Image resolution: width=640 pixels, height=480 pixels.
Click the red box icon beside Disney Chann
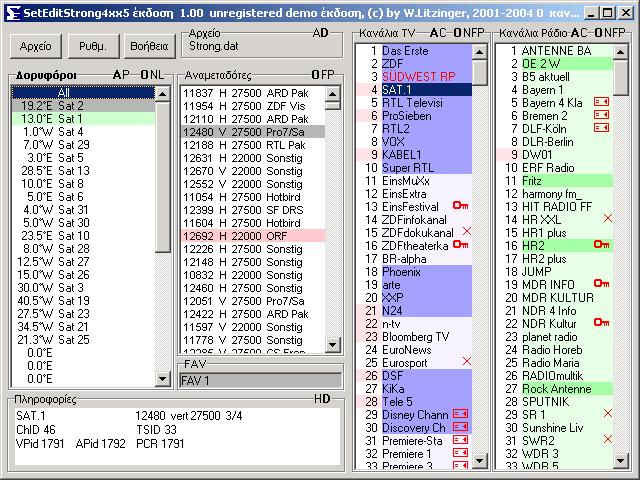click(460, 414)
